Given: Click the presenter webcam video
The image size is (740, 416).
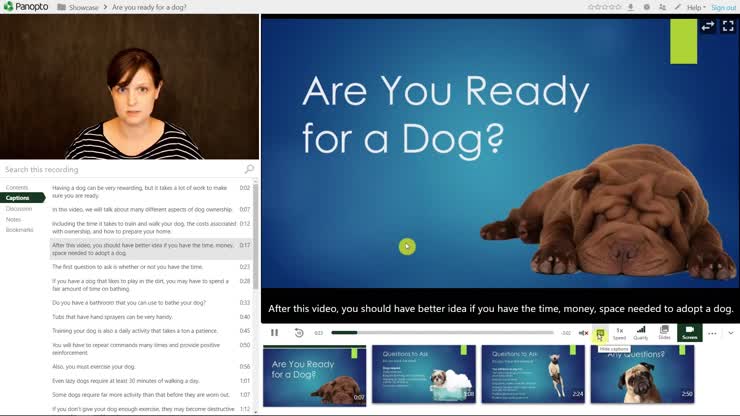Looking at the screenshot, I should pos(129,87).
